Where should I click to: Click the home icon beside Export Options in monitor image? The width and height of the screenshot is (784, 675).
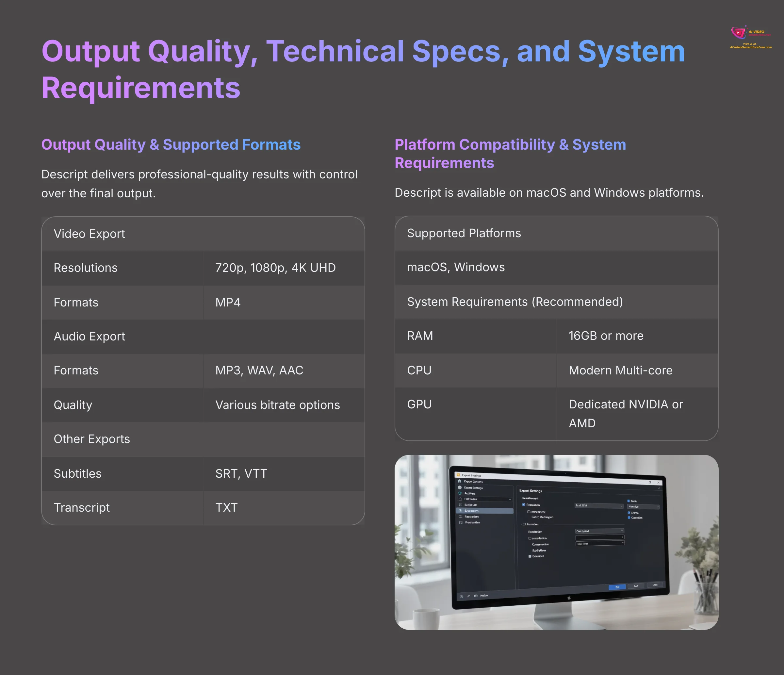[x=460, y=481]
